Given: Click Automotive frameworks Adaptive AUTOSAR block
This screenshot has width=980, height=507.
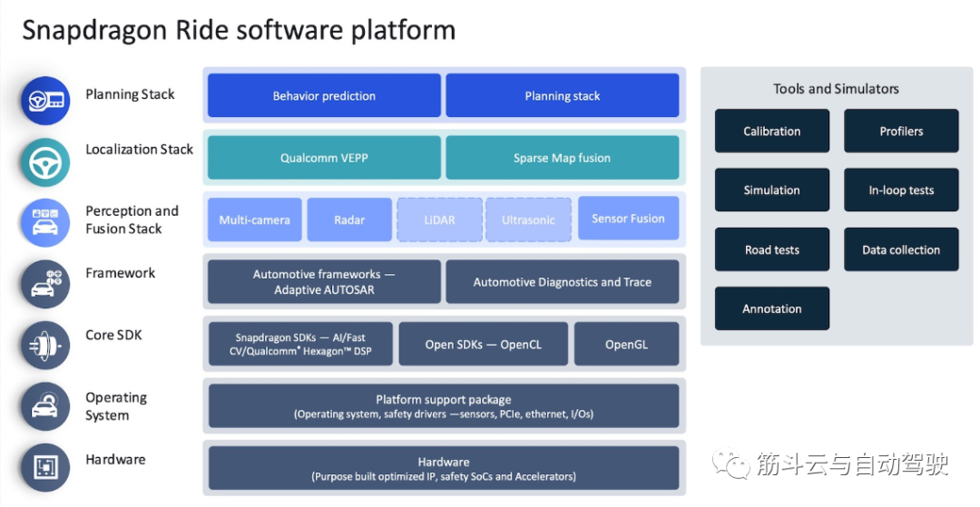Looking at the screenshot, I should click(x=324, y=281).
